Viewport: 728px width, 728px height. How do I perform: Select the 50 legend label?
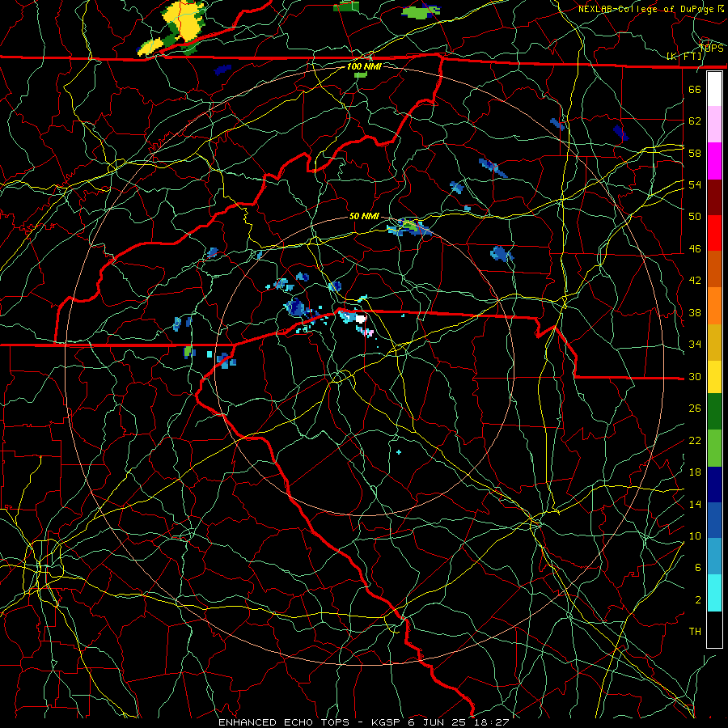(695, 216)
